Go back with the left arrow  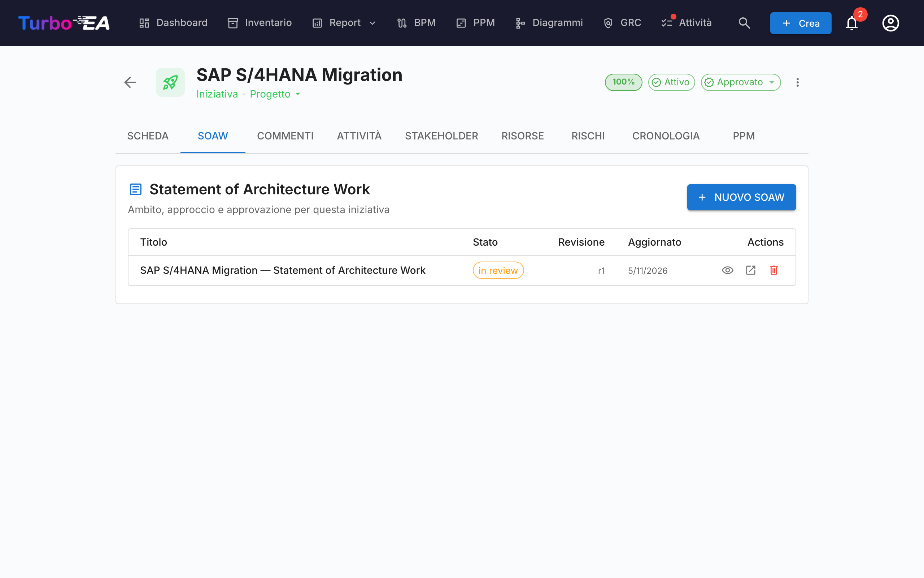[130, 82]
